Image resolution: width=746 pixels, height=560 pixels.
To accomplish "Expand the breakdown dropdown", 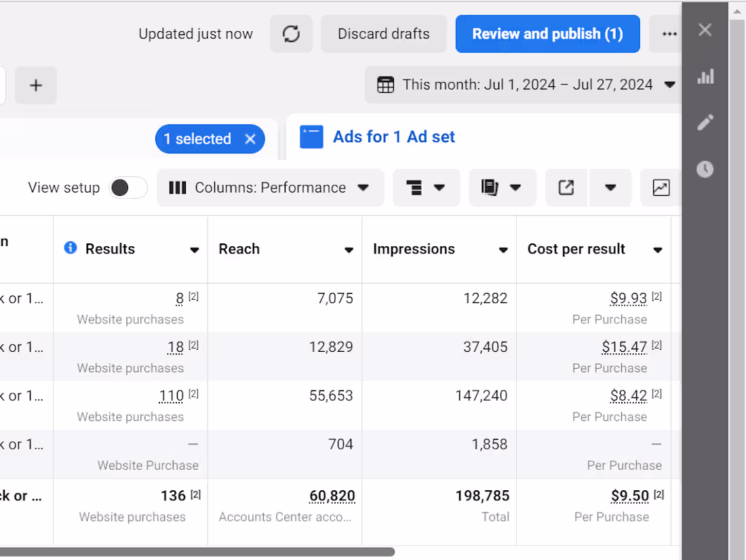I will pos(426,188).
